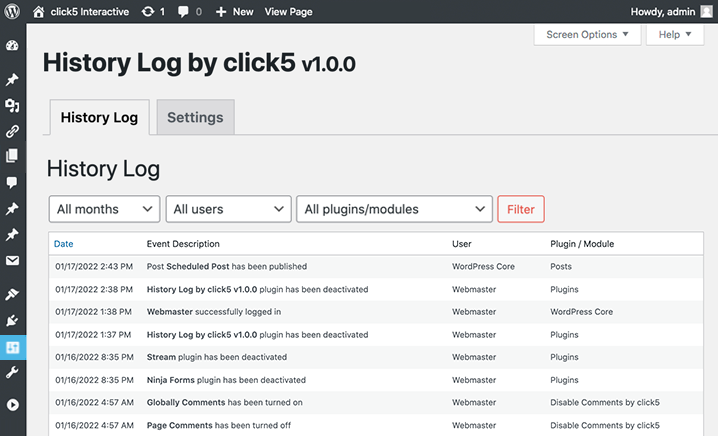Click date cell 01/17/2022 2:38 PM
The height and width of the screenshot is (436, 718).
pyautogui.click(x=94, y=289)
